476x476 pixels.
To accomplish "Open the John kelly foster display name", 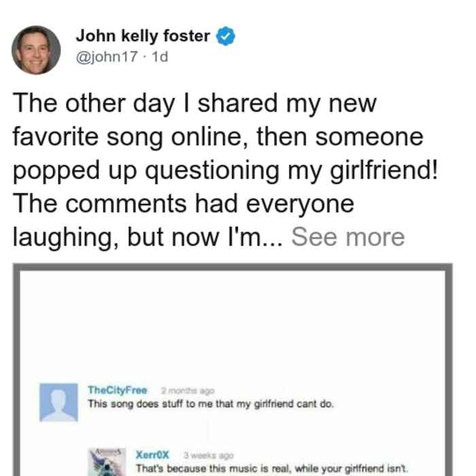I will click(x=143, y=36).
